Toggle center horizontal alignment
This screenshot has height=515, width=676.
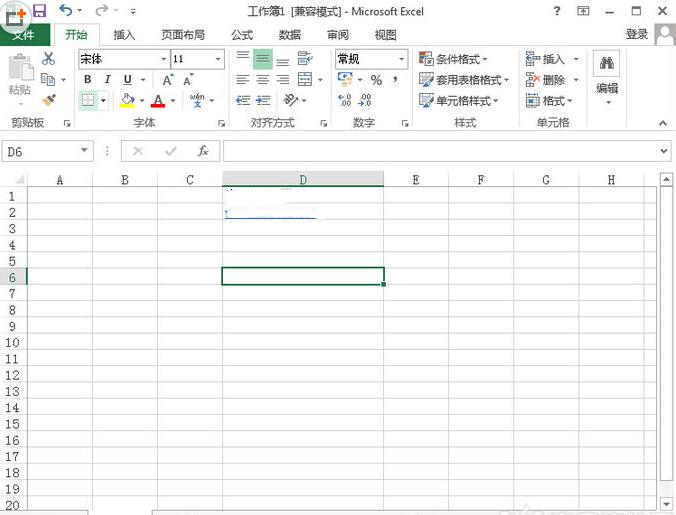(x=262, y=80)
